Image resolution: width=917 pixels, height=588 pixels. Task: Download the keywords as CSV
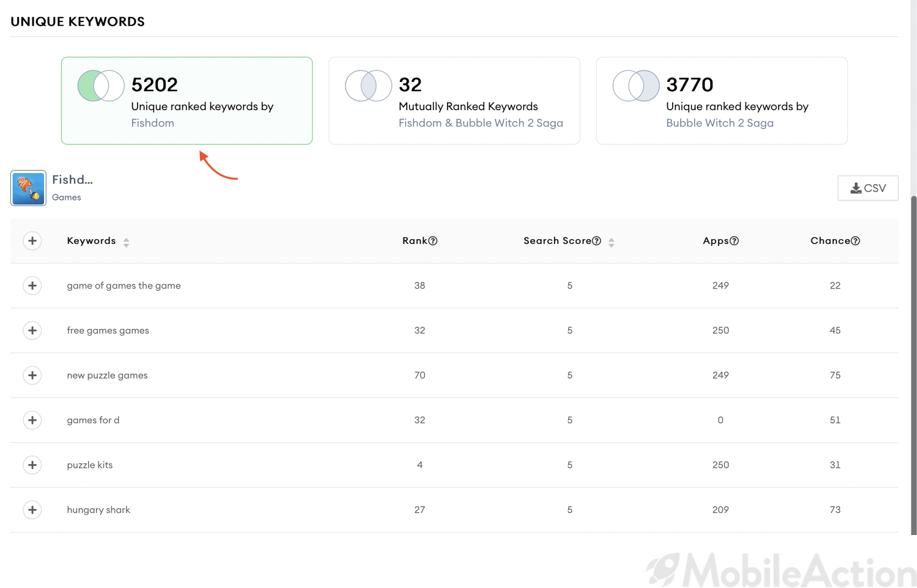(868, 188)
